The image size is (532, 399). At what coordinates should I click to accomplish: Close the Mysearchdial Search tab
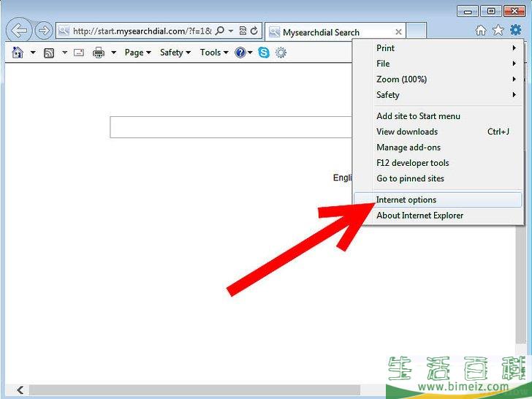click(399, 32)
